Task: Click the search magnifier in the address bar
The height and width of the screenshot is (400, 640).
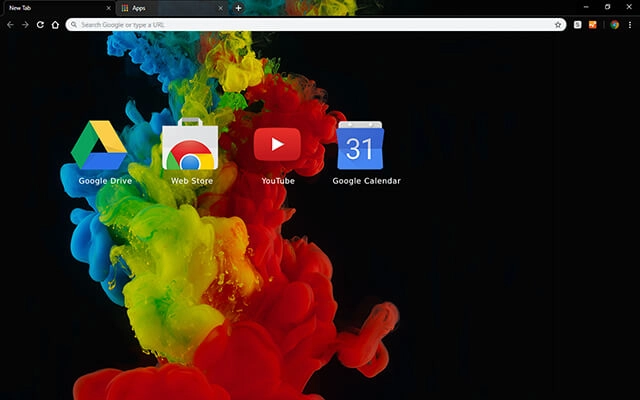Action: coord(74,25)
